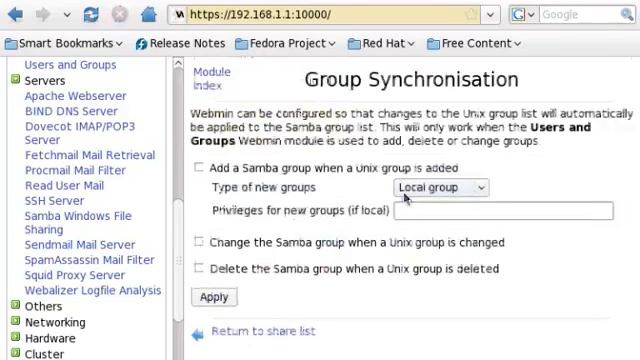Open the navigation history dropdown arrow
This screenshot has height=360, width=640.
[x=67, y=15]
